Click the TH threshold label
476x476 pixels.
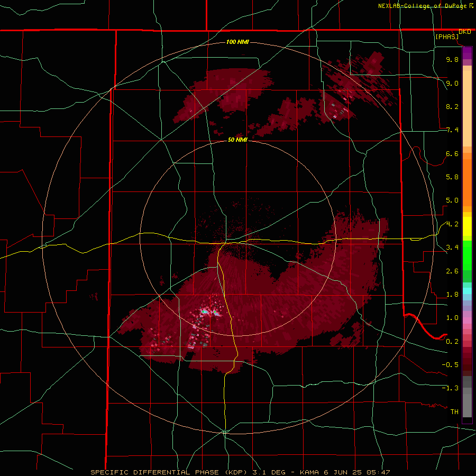pyautogui.click(x=454, y=412)
